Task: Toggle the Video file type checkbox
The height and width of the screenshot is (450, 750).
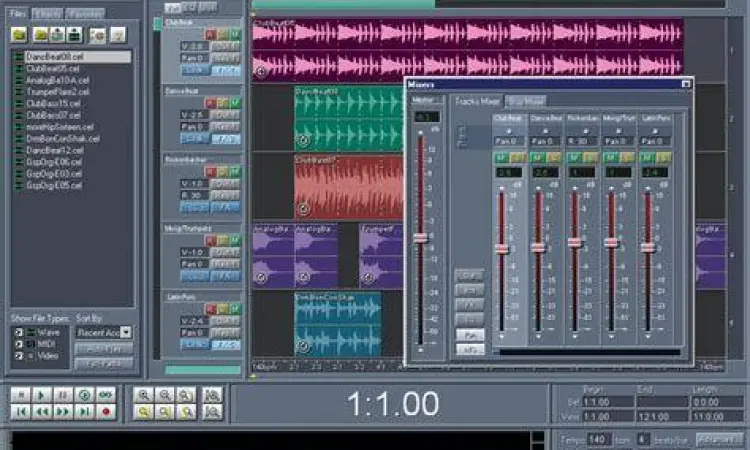Action: [19, 356]
